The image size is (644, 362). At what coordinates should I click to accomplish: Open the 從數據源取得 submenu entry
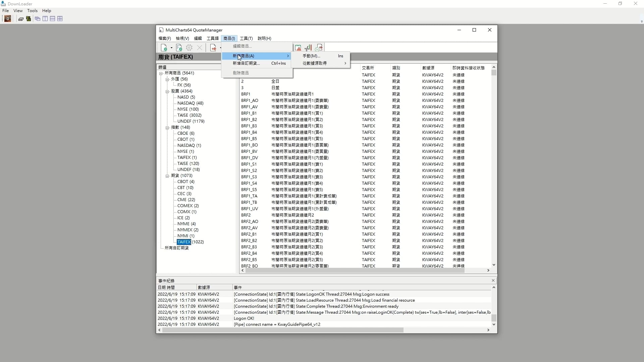tap(315, 63)
